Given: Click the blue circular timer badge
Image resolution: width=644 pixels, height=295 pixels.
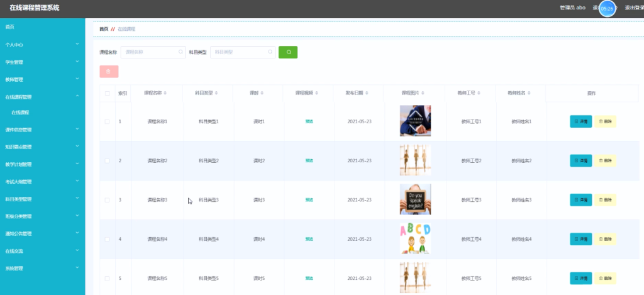Looking at the screenshot, I should (x=607, y=8).
